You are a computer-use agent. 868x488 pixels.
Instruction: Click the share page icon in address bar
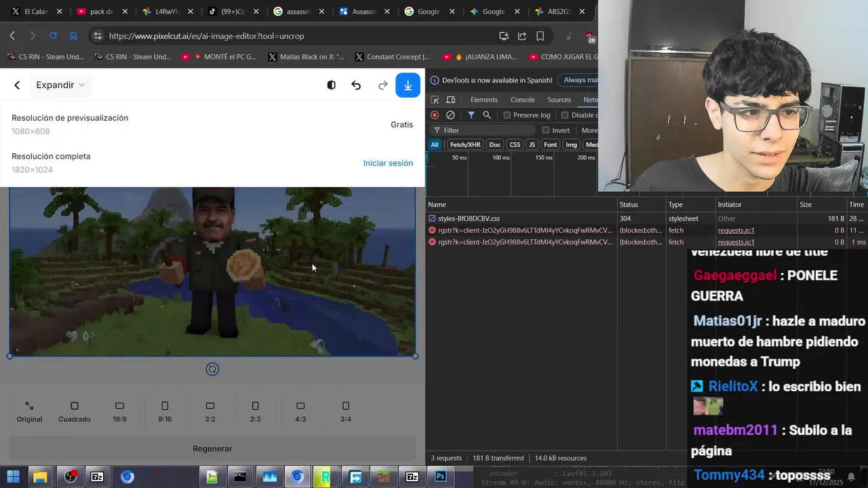(x=522, y=36)
